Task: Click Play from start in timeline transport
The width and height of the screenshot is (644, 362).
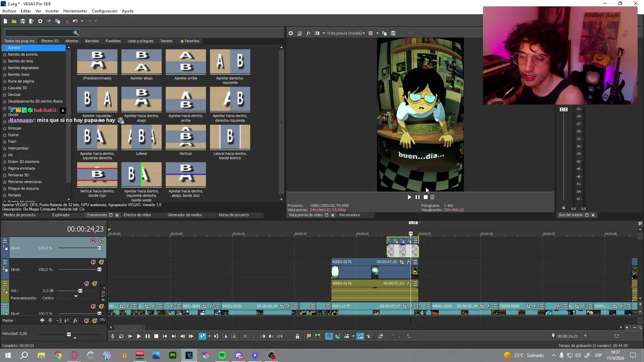Action: pos(130,336)
